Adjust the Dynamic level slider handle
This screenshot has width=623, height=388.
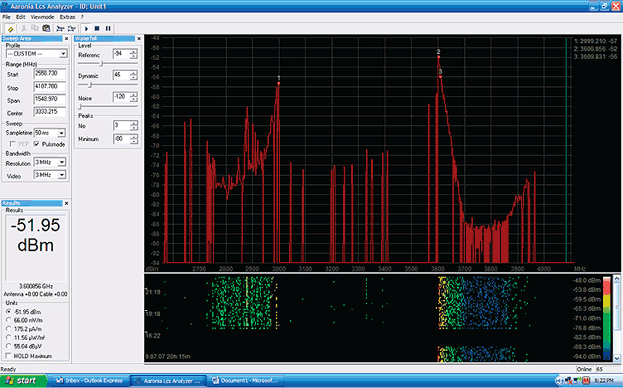click(x=90, y=85)
